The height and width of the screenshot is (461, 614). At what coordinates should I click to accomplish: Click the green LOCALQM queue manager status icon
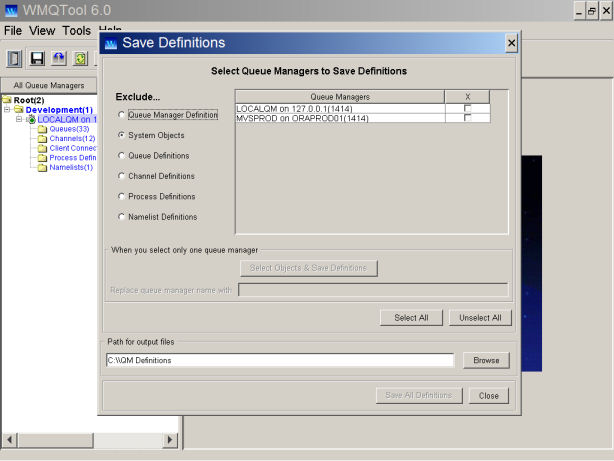31,119
